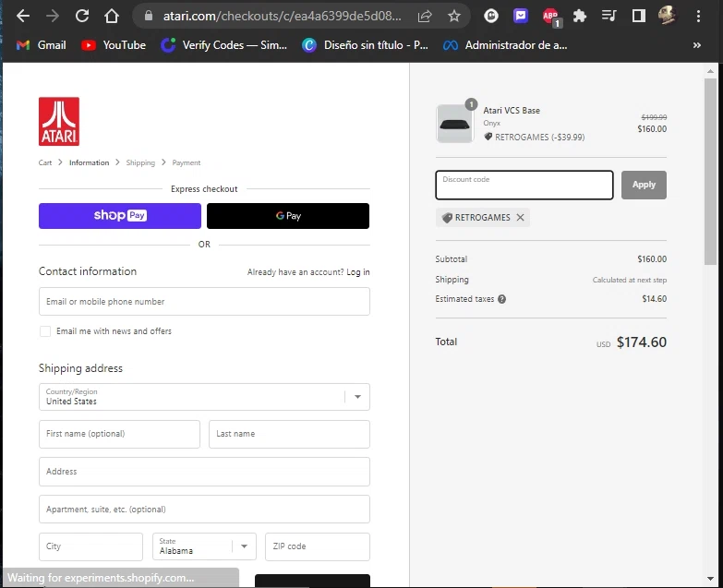Remove the RETROGAMES discount tag

click(x=521, y=218)
